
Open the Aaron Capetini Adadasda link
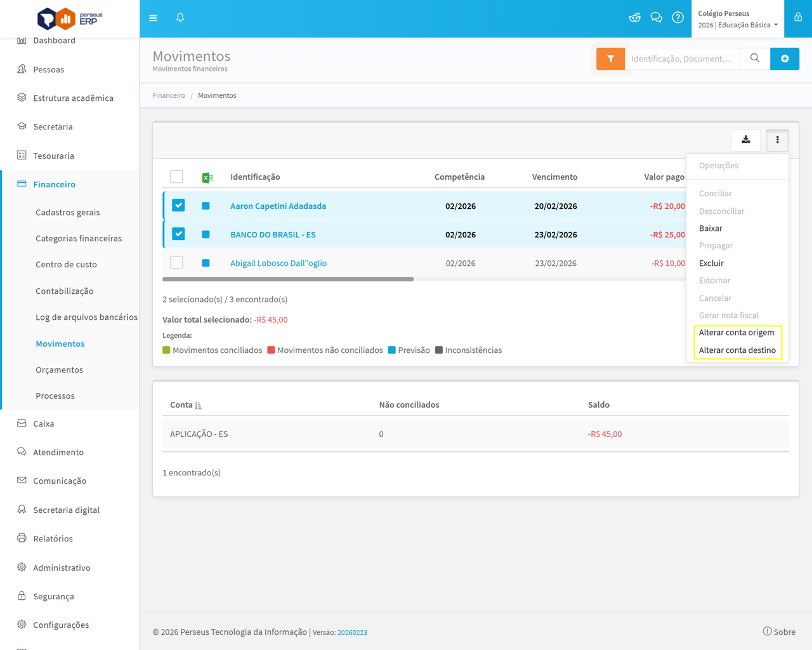click(x=278, y=206)
